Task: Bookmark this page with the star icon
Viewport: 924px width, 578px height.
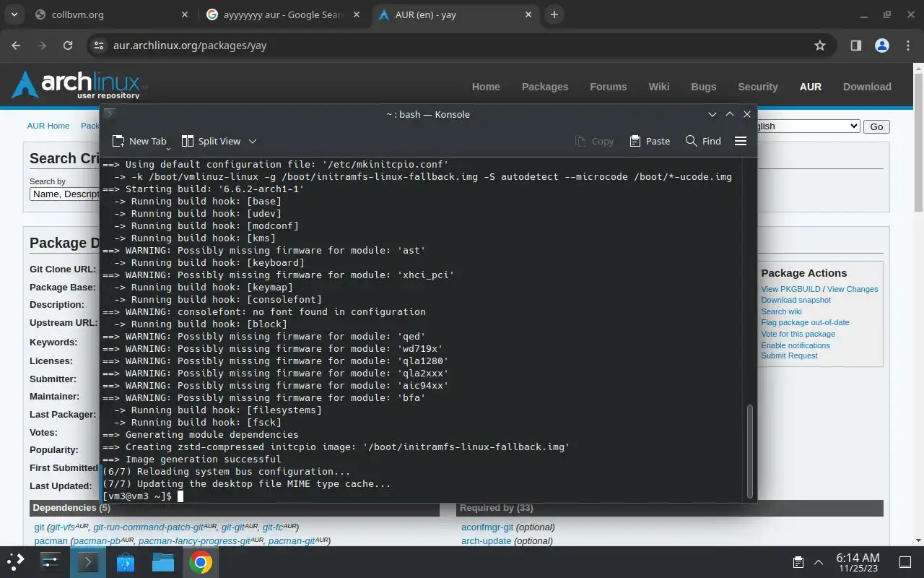Action: [x=819, y=46]
